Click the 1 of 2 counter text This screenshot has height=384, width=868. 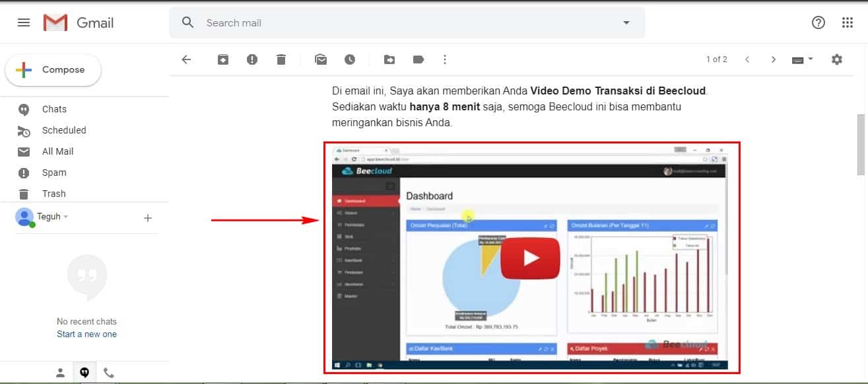(x=716, y=59)
